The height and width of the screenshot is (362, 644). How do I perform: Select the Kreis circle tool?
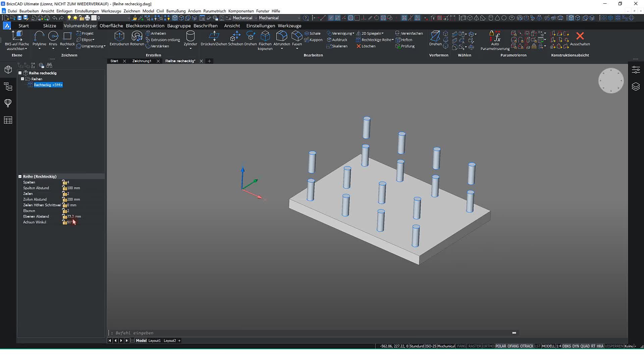click(x=53, y=39)
